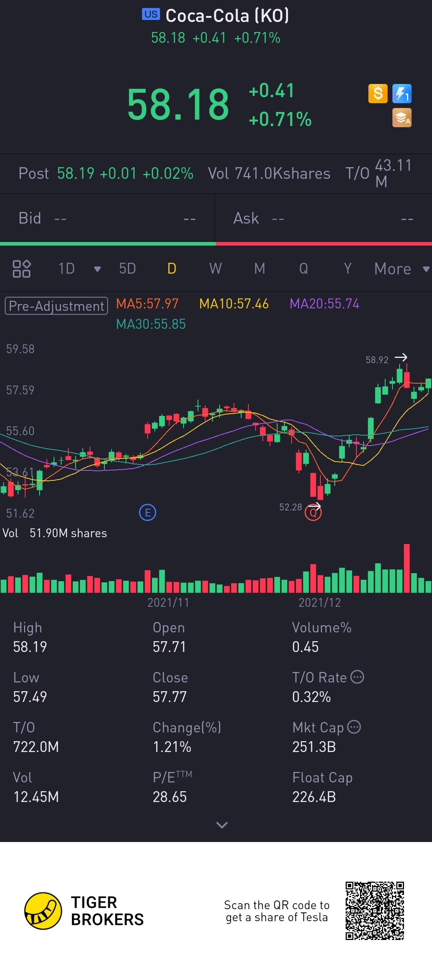This screenshot has height=980, width=432.
Task: Tap the Volume% 0.45 value
Action: [305, 647]
